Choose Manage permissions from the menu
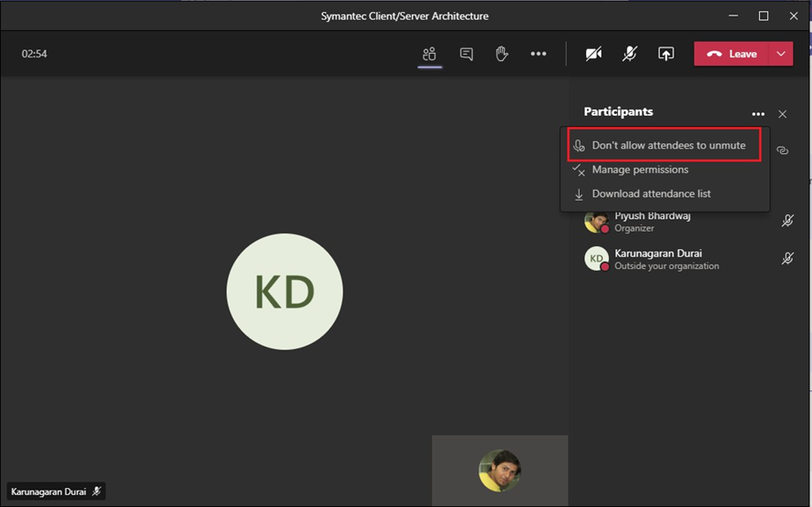 click(x=664, y=170)
